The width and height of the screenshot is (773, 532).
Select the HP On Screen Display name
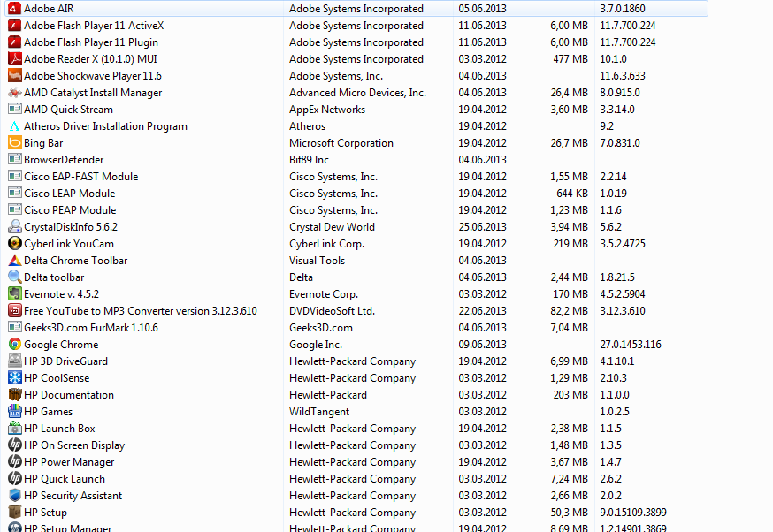(74, 445)
